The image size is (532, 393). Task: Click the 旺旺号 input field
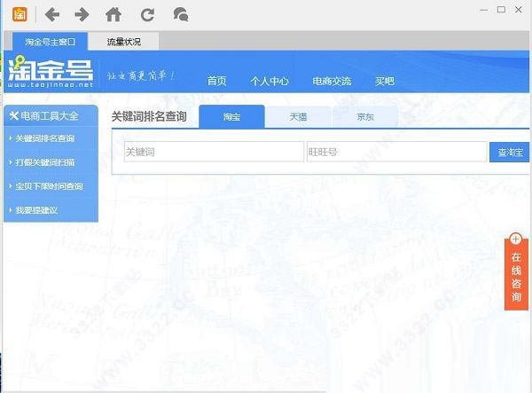tap(396, 152)
